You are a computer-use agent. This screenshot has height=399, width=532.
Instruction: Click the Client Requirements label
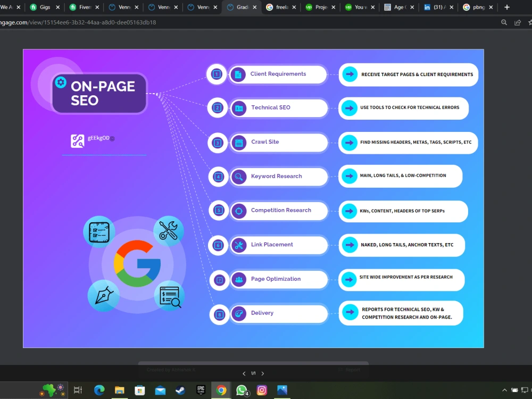coord(278,73)
